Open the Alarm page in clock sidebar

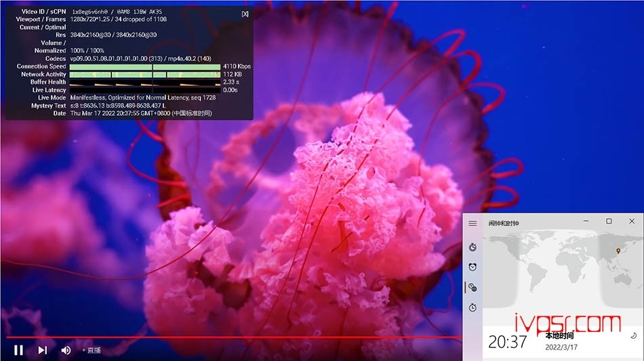(472, 267)
